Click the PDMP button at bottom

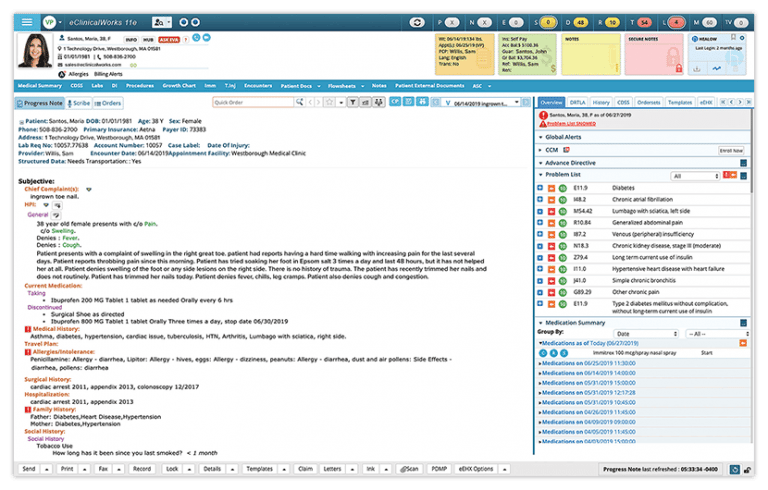[x=439, y=469]
